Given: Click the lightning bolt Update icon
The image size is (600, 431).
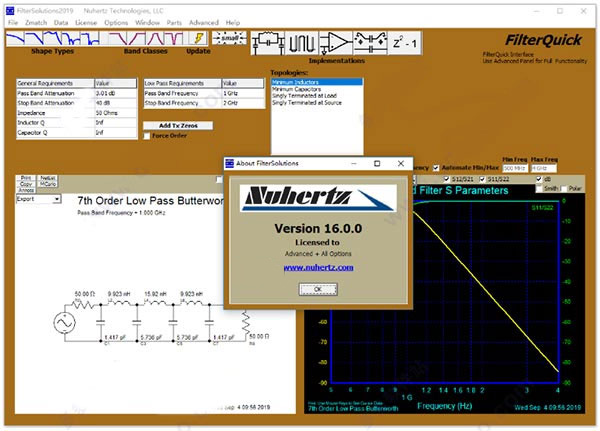Looking at the screenshot, I should click(x=199, y=39).
